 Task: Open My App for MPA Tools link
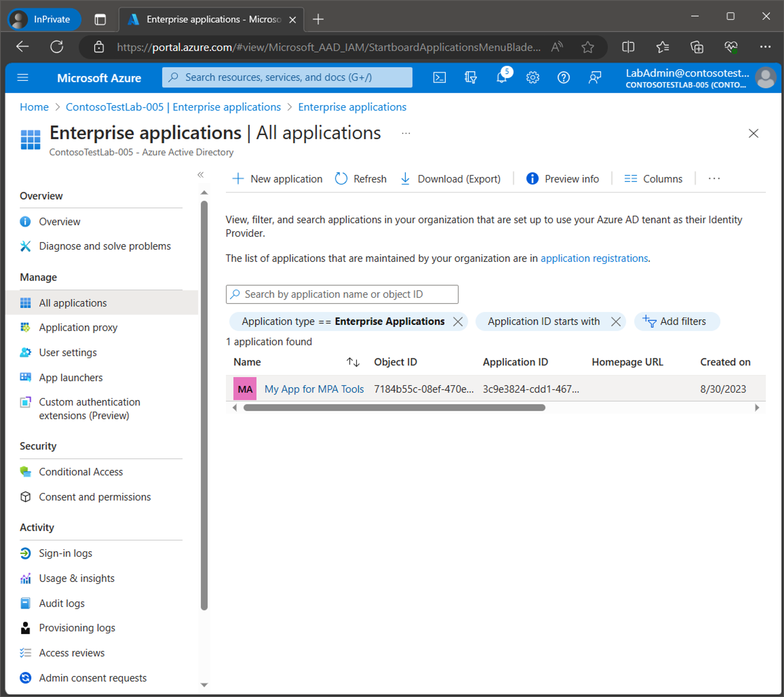pyautogui.click(x=314, y=389)
